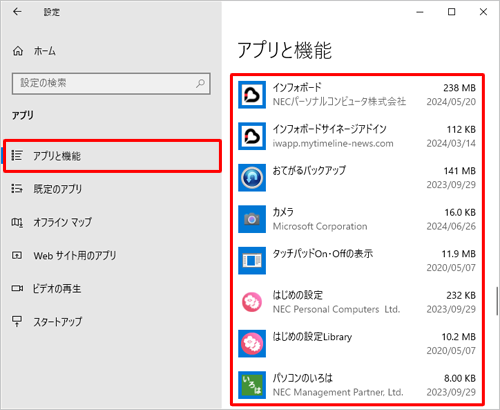Click NEC Management Partner, Ltd. text
Image resolution: width=500 pixels, height=410 pixels.
(x=338, y=392)
